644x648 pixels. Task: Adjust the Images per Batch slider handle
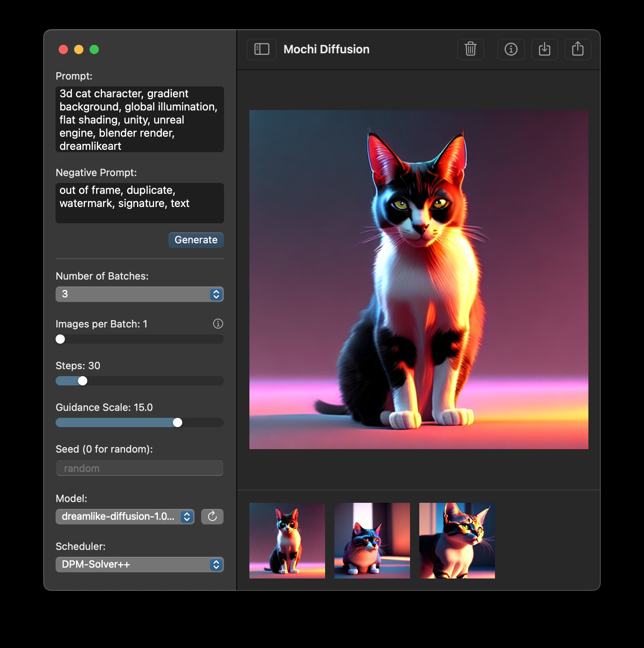60,339
